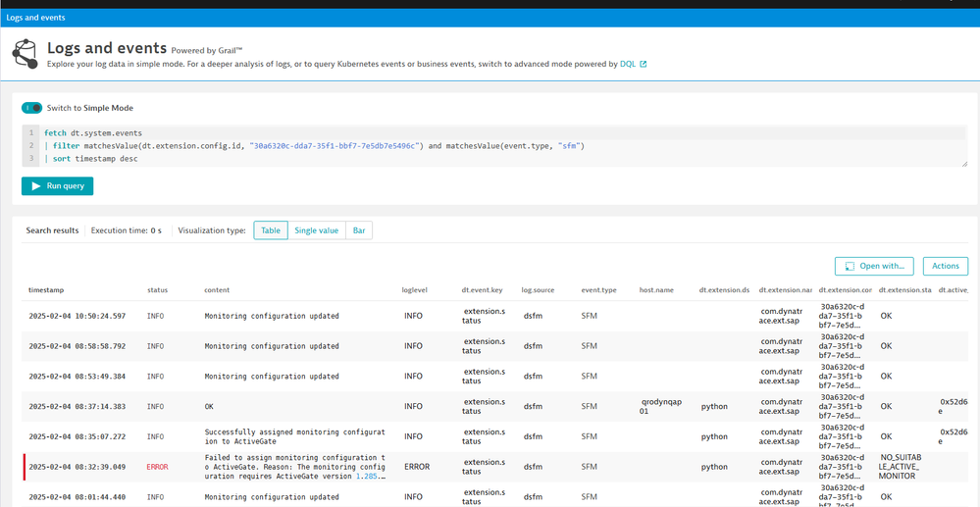980x507 pixels.
Task: Open the DQL documentation link
Action: point(627,64)
